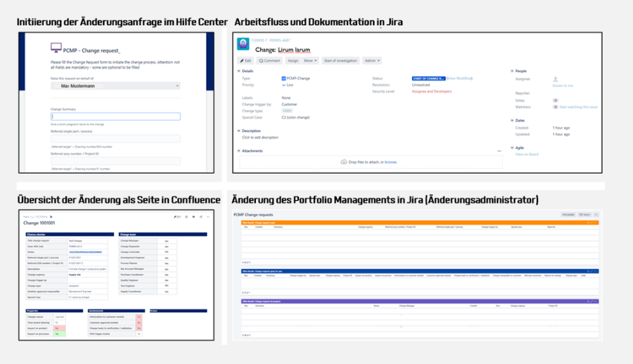This screenshot has height=364, width=633.
Task: Collapse the People section toggle
Action: pyautogui.click(x=512, y=71)
